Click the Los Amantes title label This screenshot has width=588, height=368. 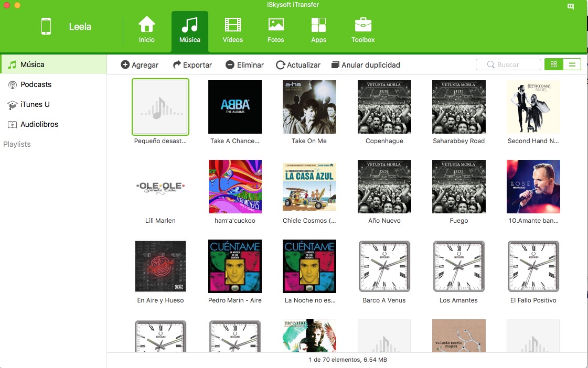pos(458,300)
